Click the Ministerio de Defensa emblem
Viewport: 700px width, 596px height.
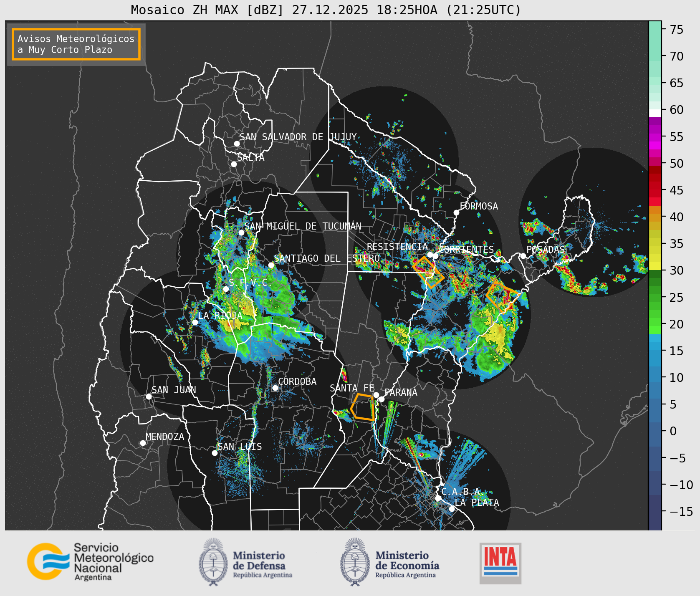pos(213,561)
